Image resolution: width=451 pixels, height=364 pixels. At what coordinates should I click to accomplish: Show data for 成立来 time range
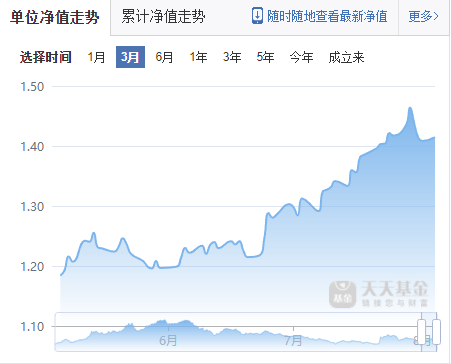click(346, 57)
